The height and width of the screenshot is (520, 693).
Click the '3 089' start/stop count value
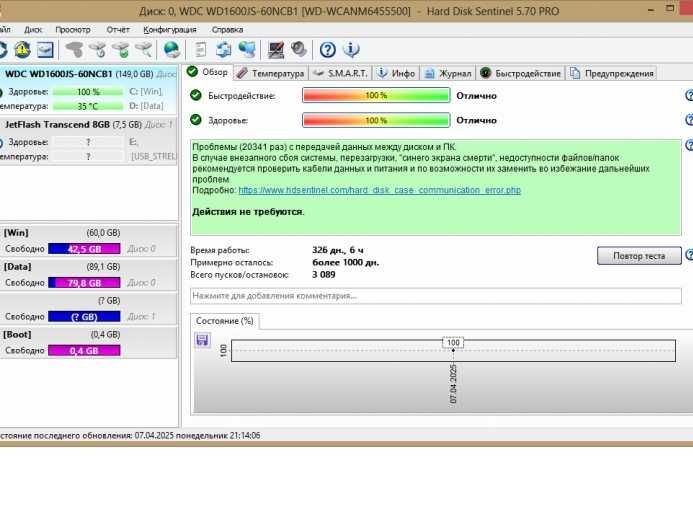click(x=324, y=274)
